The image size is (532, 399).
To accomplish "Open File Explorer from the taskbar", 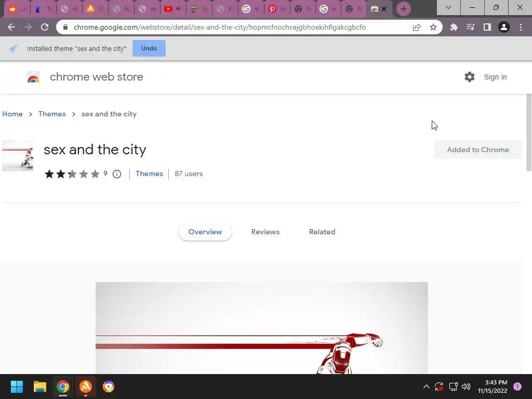I will point(39,387).
